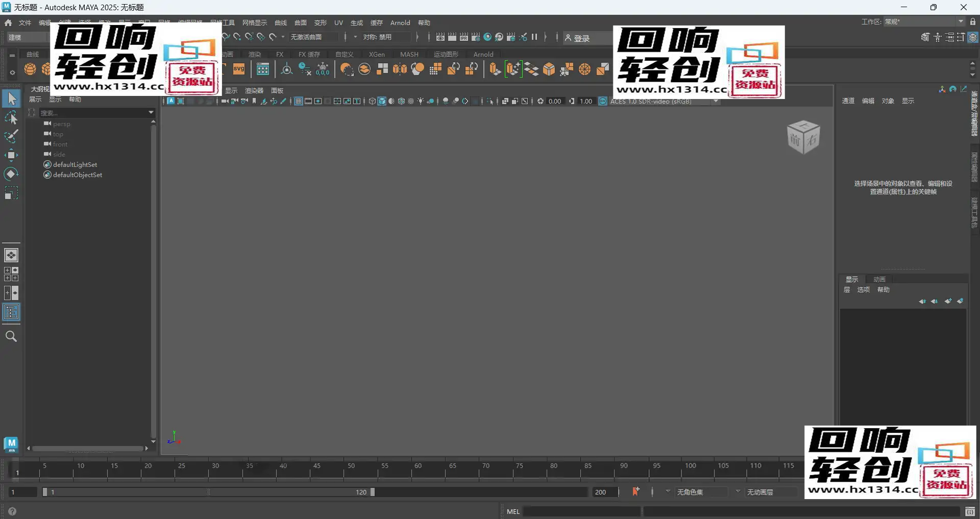Toggle the Outliner layout button

(11, 312)
